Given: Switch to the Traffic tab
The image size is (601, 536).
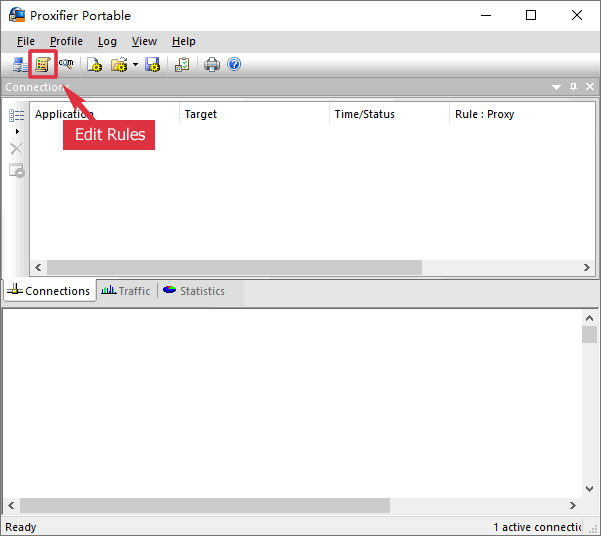Looking at the screenshot, I should [x=126, y=291].
